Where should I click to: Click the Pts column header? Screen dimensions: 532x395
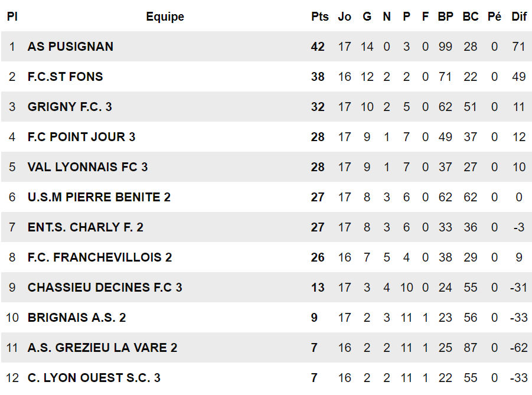coord(319,17)
